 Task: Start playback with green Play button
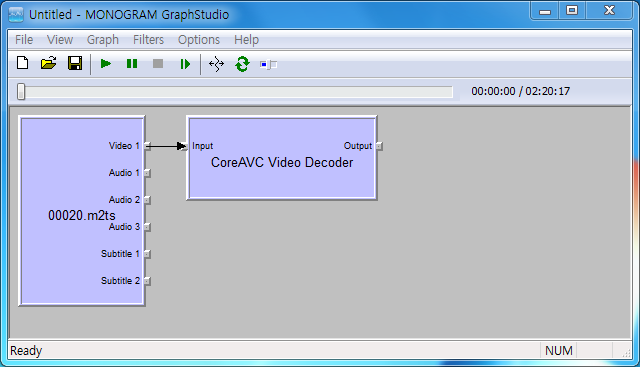(x=106, y=64)
